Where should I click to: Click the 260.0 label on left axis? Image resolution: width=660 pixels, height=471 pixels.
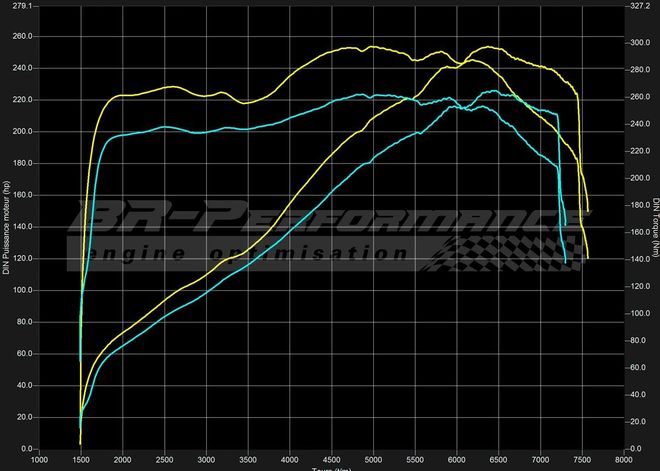pyautogui.click(x=22, y=37)
